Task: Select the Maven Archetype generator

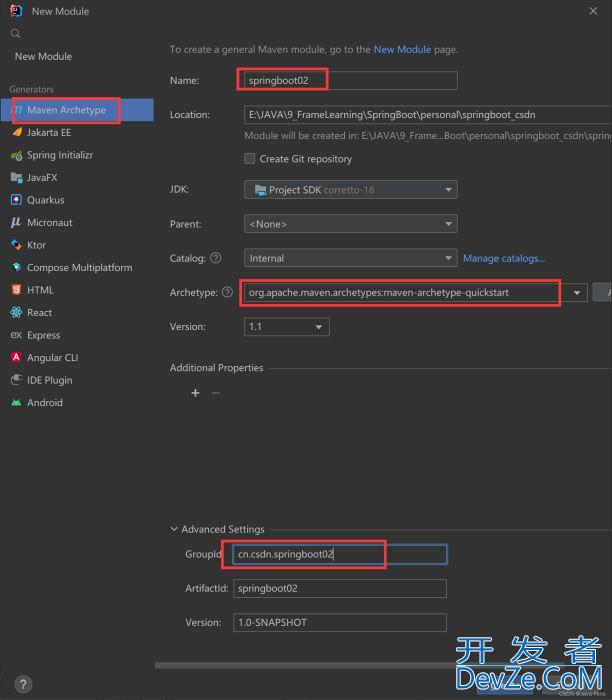Action: click(x=77, y=110)
